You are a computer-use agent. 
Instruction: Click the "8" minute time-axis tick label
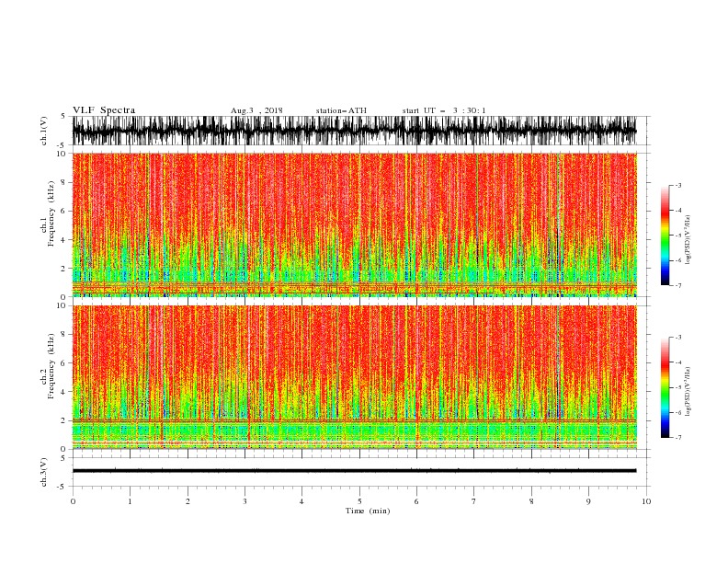(x=531, y=501)
